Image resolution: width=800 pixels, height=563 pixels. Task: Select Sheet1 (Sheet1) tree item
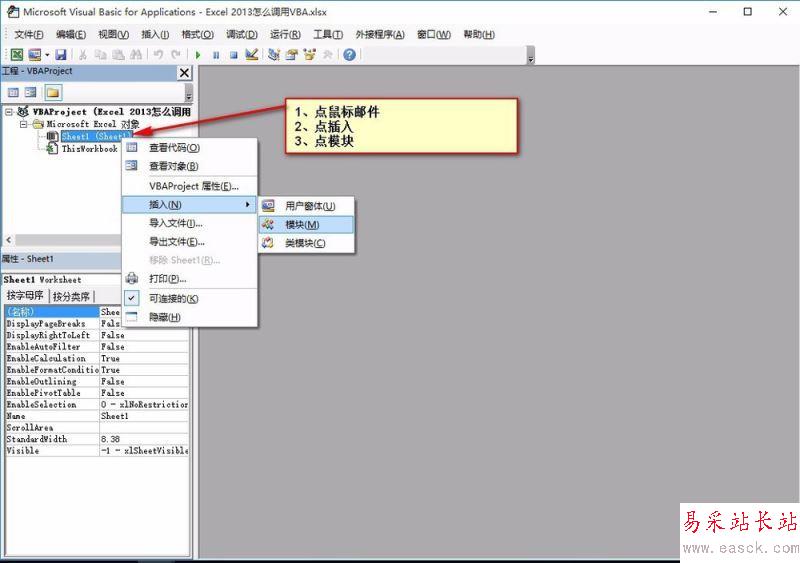click(96, 136)
